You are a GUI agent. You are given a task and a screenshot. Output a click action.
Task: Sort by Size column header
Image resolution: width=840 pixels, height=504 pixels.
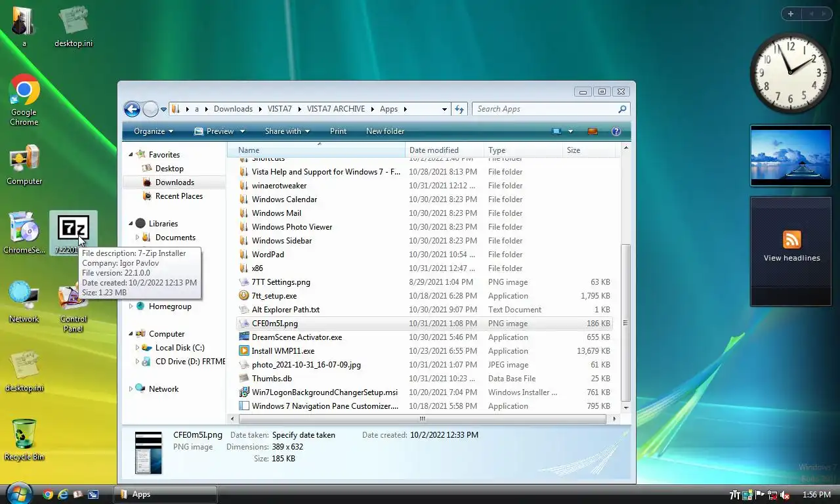589,150
